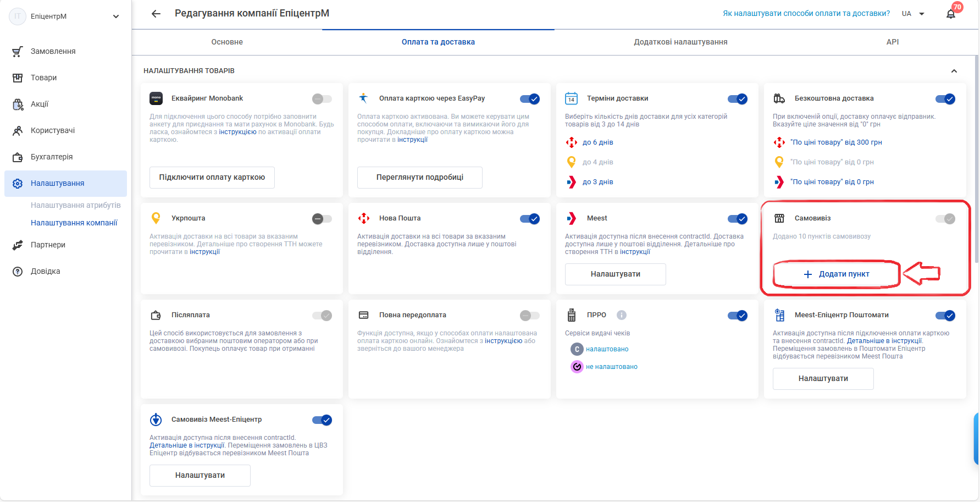Click the Повна передоплата card icon

pyautogui.click(x=363, y=315)
